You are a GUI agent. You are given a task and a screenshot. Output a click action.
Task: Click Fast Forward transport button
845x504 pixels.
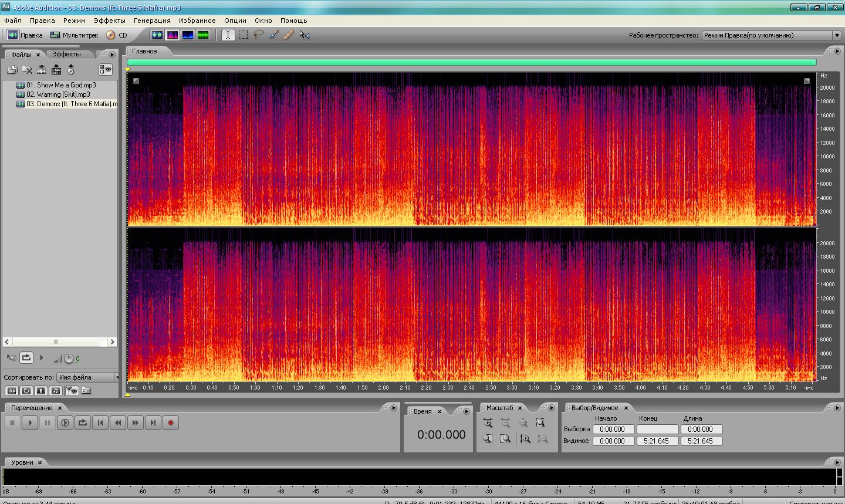[136, 422]
